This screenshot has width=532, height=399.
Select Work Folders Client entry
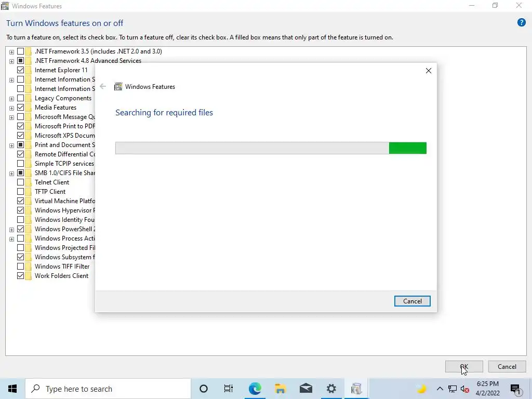pyautogui.click(x=61, y=276)
